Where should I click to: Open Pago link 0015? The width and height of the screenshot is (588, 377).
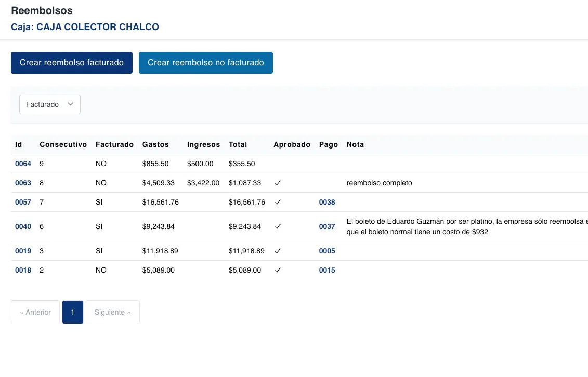(327, 270)
